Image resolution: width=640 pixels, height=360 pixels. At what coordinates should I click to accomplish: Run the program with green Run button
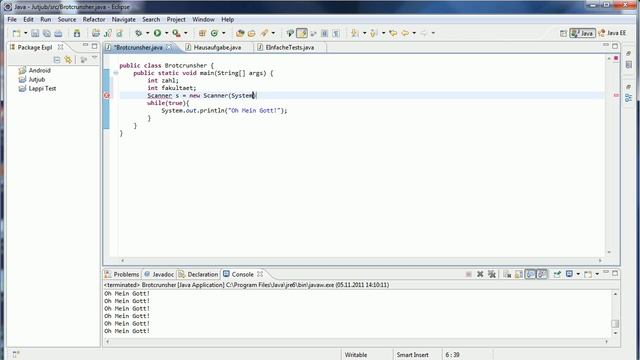pos(157,33)
